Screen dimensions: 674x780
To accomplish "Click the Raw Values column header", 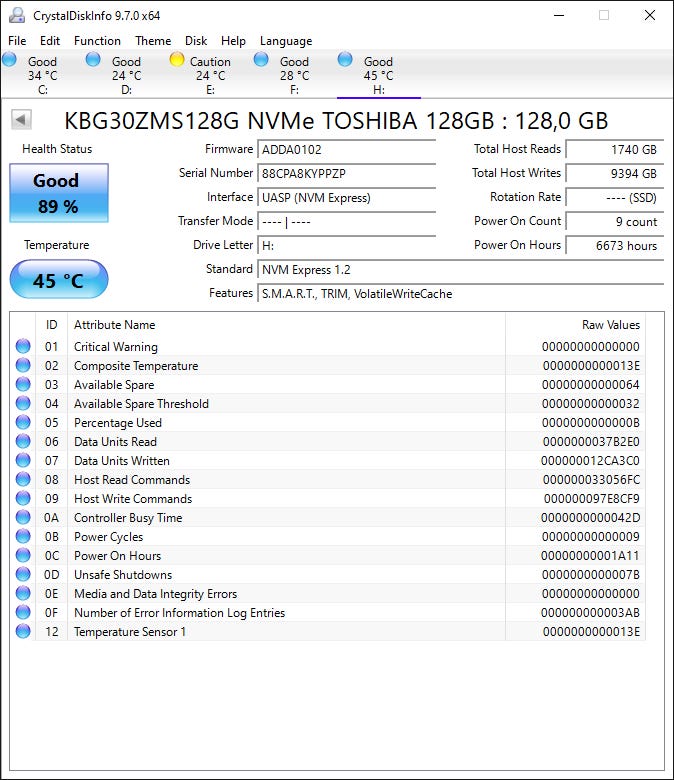I will (x=610, y=325).
